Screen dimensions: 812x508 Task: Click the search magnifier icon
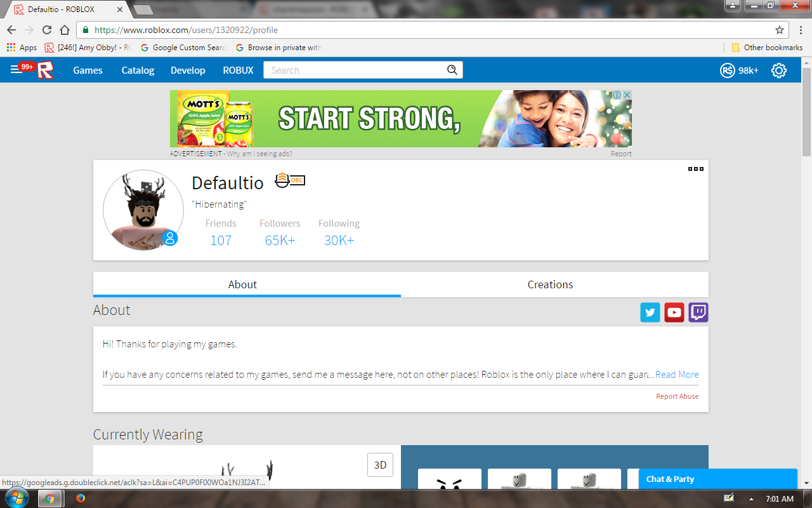point(452,70)
